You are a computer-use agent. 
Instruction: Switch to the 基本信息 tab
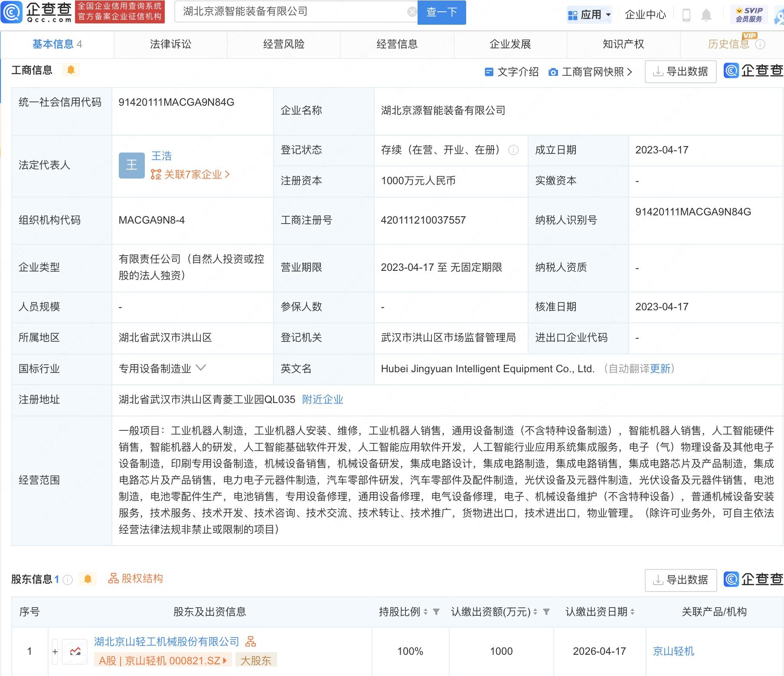point(57,44)
